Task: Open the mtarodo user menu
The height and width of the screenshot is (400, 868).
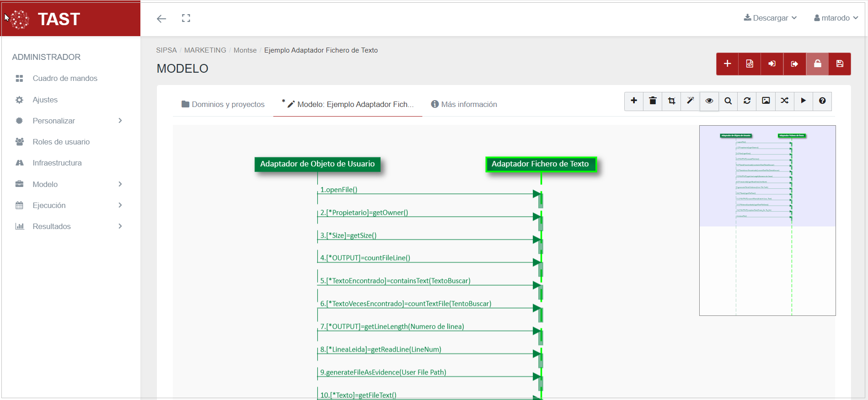Action: pyautogui.click(x=836, y=18)
